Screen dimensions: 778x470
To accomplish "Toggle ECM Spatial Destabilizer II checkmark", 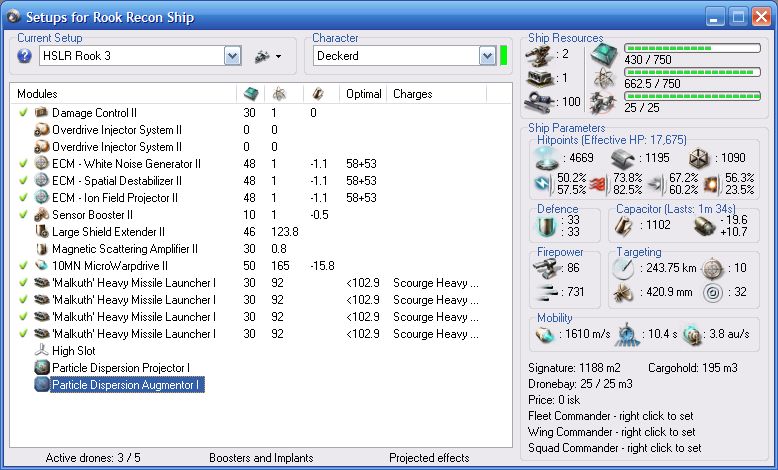I will click(23, 181).
